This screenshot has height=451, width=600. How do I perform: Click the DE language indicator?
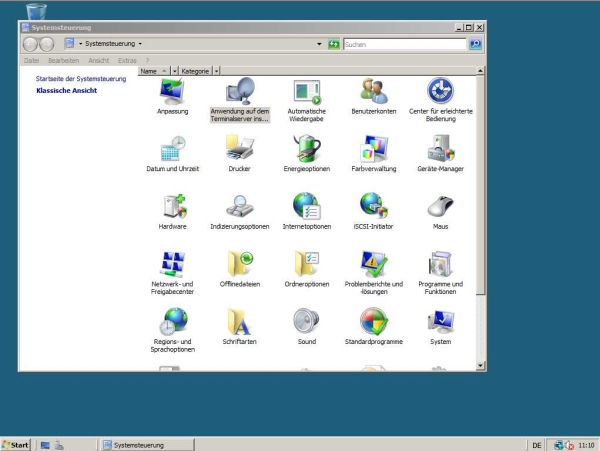(x=537, y=445)
